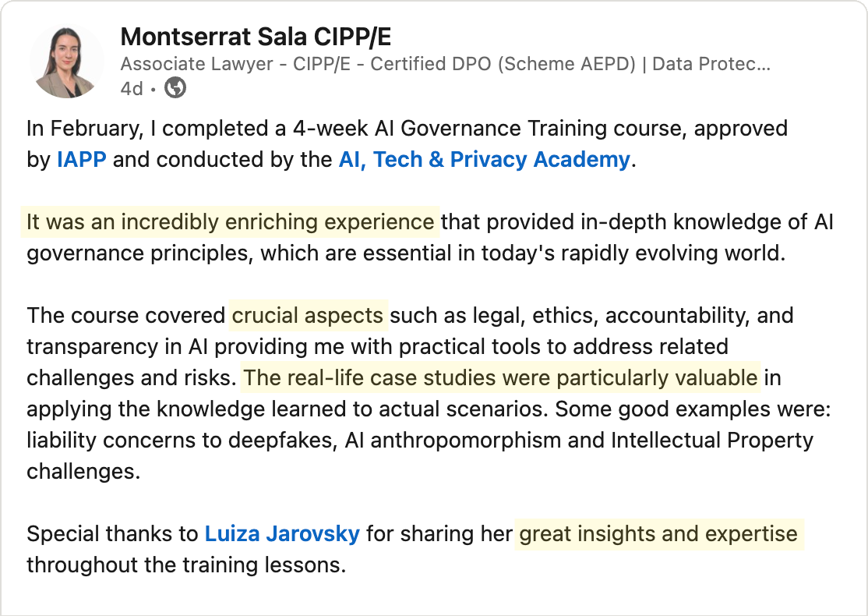Click the highlighted 'crucial aspects' phrase

[x=308, y=316]
